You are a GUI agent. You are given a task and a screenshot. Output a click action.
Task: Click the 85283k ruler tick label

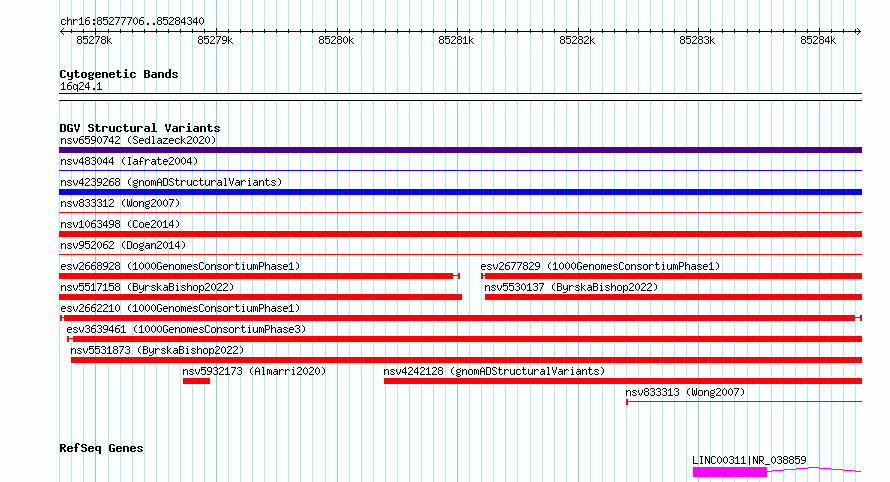[698, 40]
